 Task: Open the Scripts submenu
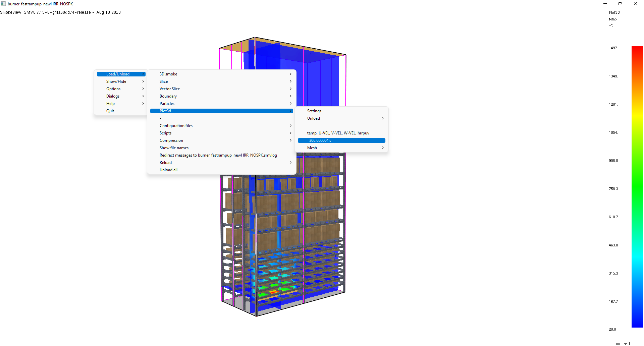pos(165,133)
